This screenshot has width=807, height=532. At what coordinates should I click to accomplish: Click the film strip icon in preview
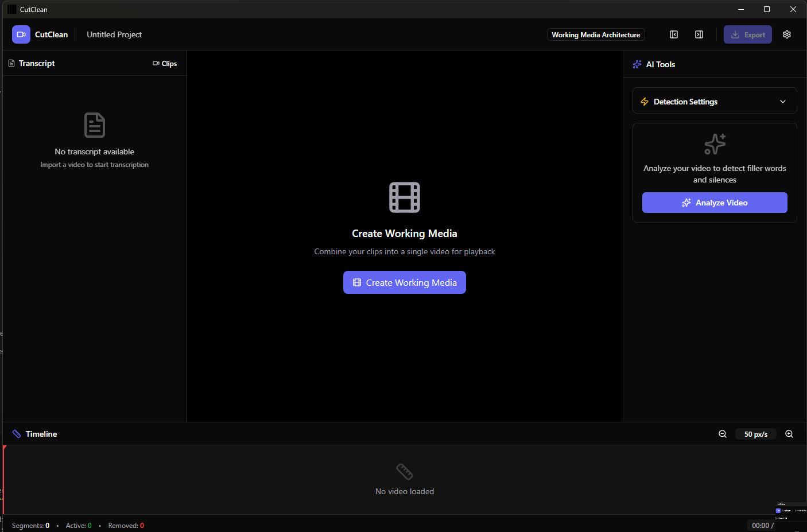click(405, 197)
